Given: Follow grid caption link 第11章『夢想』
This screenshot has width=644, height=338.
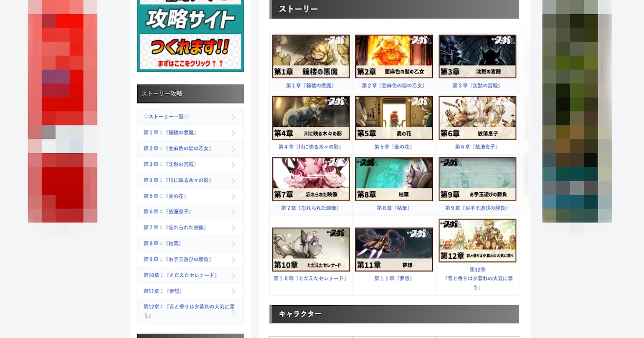Looking at the screenshot, I should tap(394, 278).
